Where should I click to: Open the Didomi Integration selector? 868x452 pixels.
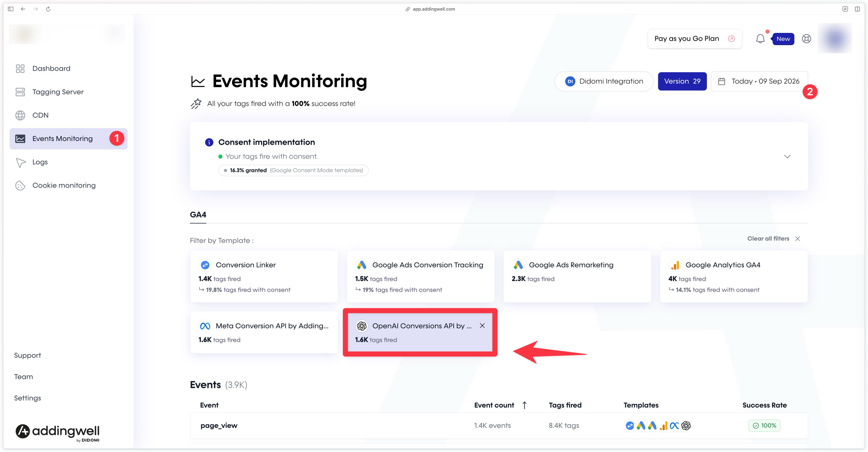coord(604,81)
